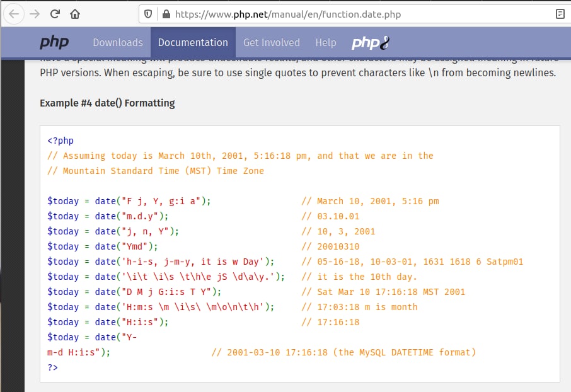Open the Get Involved nav item
571x392 pixels.
click(272, 43)
